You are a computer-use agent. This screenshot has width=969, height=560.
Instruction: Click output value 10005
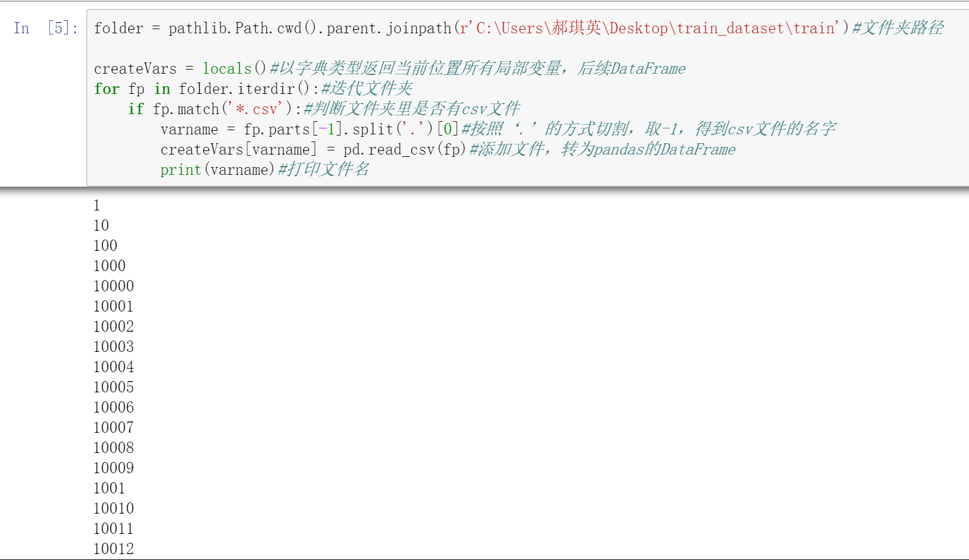click(x=114, y=387)
